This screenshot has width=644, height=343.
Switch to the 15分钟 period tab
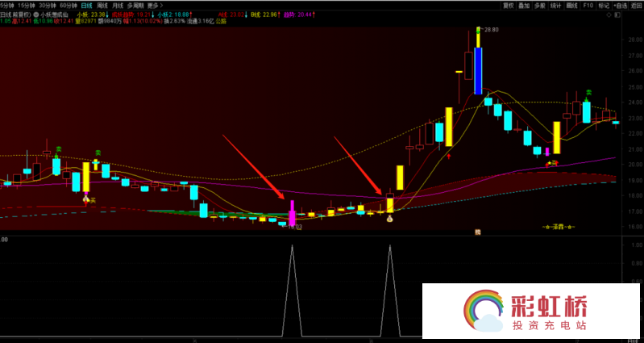tap(27, 6)
